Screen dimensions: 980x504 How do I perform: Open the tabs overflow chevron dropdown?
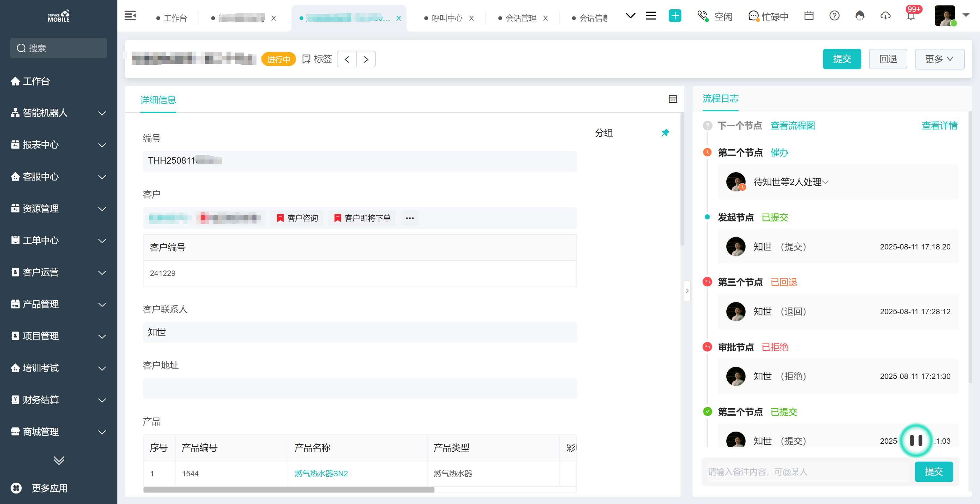pos(630,16)
